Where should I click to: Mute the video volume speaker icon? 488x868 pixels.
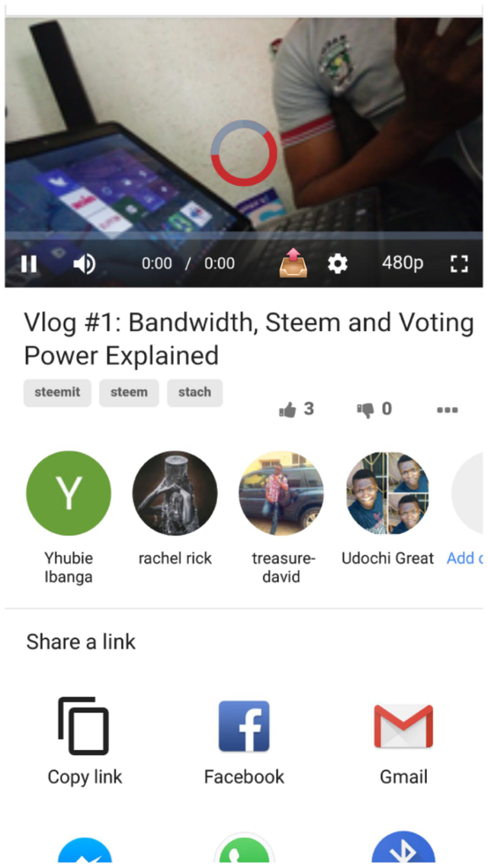[84, 264]
